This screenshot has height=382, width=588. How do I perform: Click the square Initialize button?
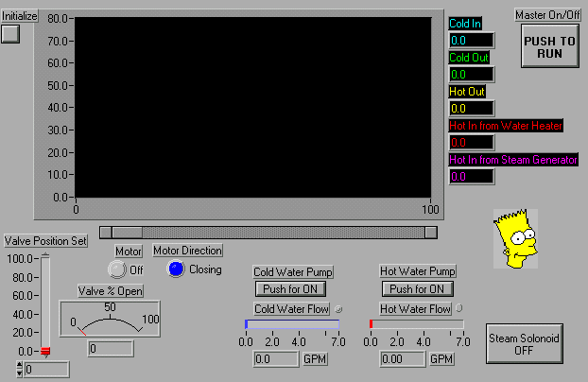[x=10, y=34]
